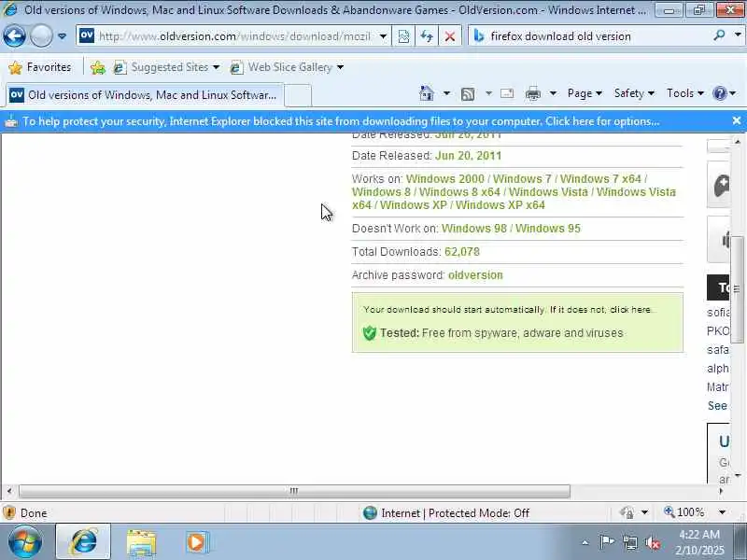Click the status bar security shield icon

(9, 512)
